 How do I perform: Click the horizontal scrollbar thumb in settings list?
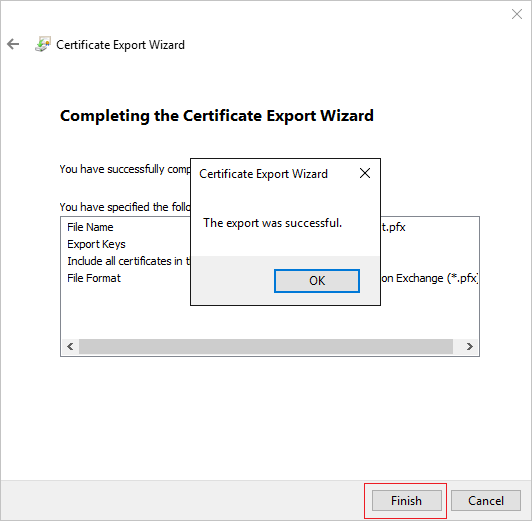266,346
